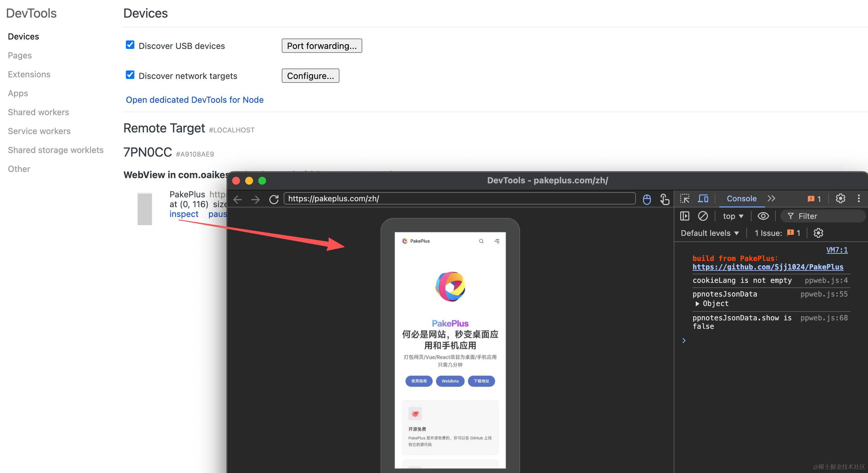The width and height of the screenshot is (868, 473).
Task: Open the Default levels dropdown
Action: click(709, 233)
